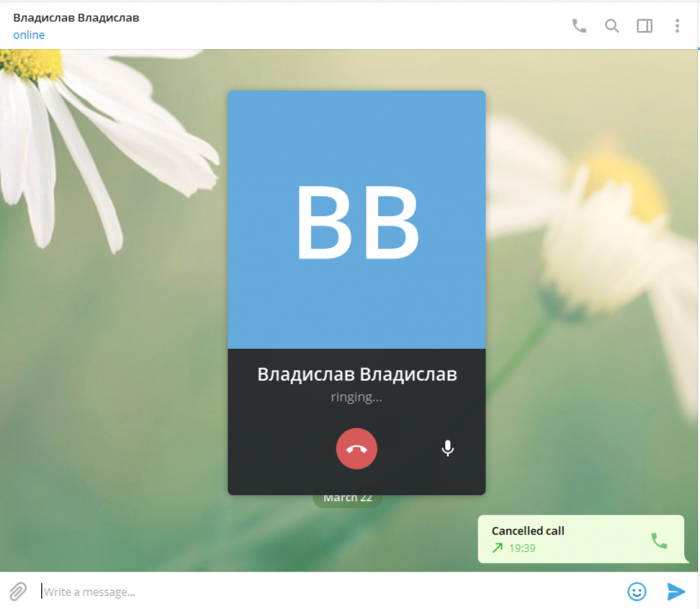Open the three-dot more options menu

click(x=678, y=26)
